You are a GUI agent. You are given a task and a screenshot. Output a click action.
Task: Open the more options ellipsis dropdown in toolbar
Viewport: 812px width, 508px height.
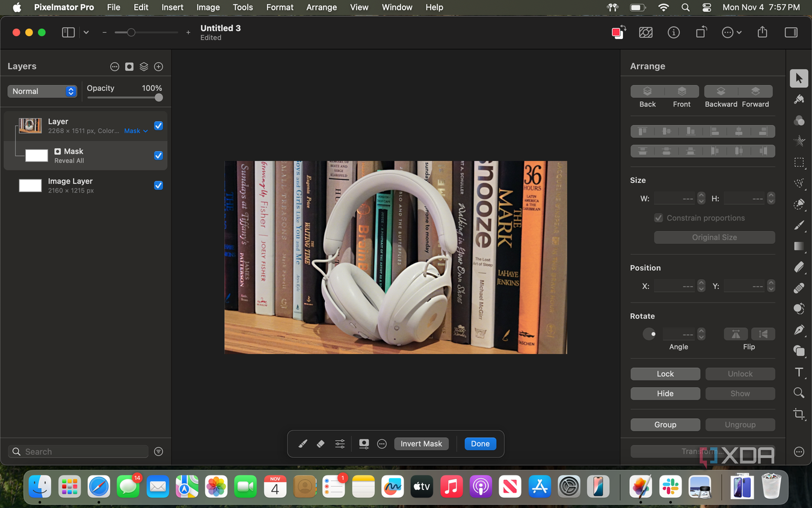(x=731, y=33)
